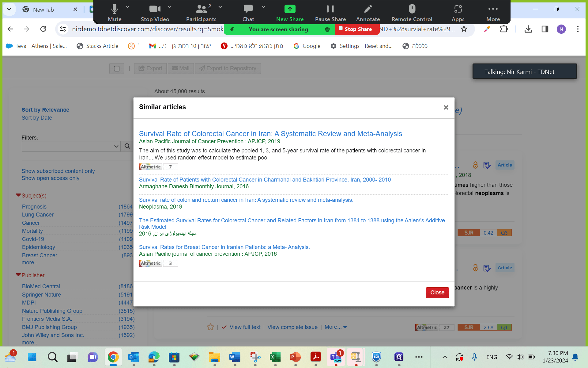Open Survival Rates for Breast Cancer article

tap(224, 247)
